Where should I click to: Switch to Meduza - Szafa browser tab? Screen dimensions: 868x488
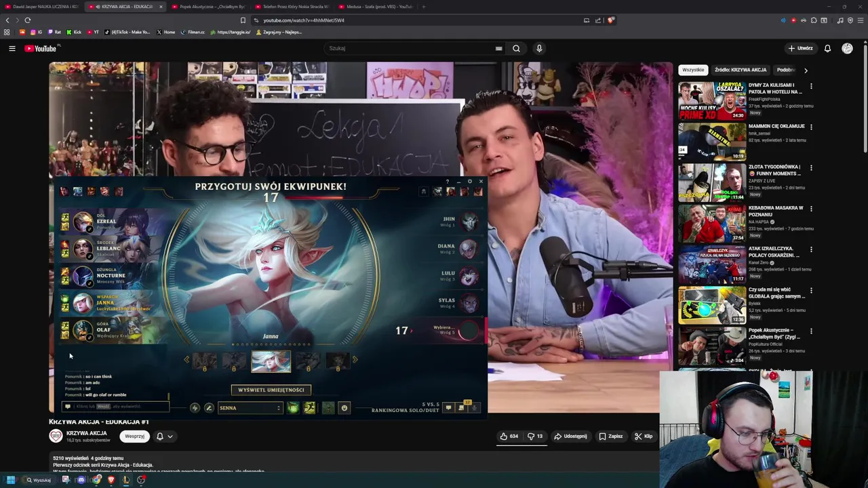[376, 7]
